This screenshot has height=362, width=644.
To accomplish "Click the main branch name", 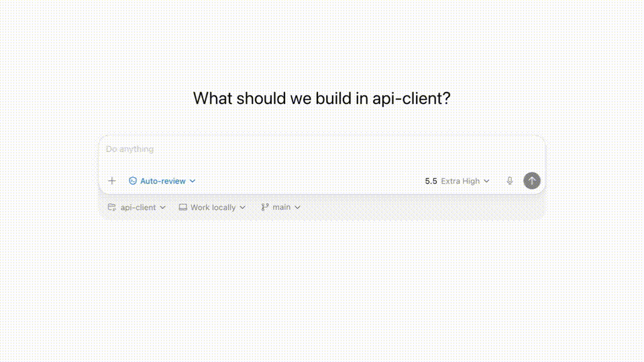I will click(x=281, y=207).
